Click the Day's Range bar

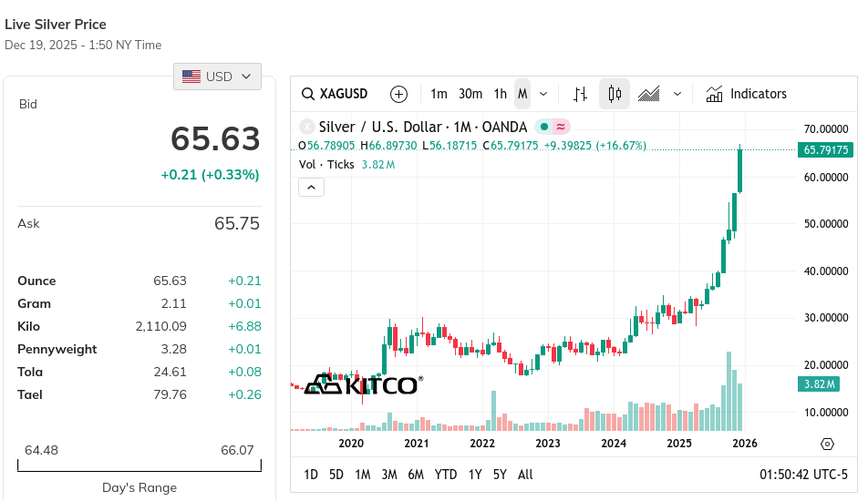pyautogui.click(x=139, y=465)
